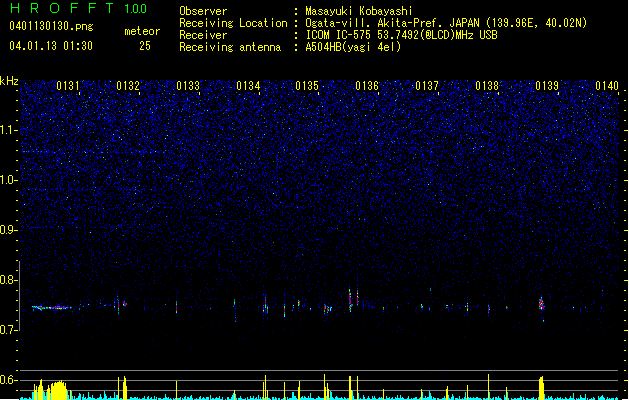Screen dimensions: 629x400
Task: Click the 0.7 frequency axis label
Action: [9, 330]
